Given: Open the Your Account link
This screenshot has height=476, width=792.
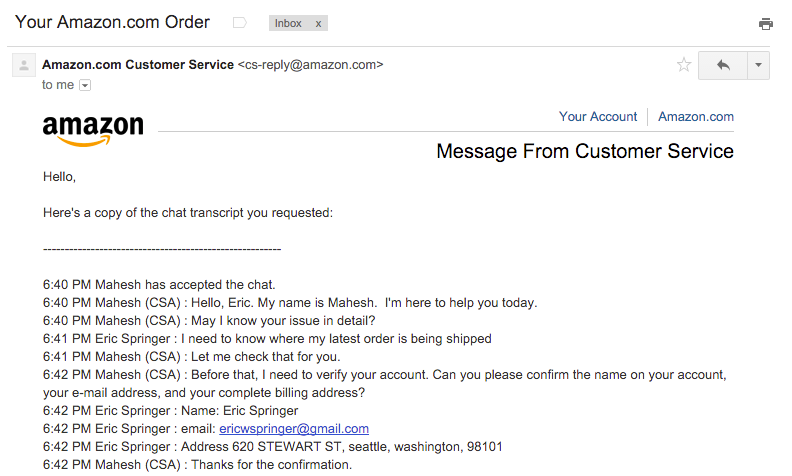Looking at the screenshot, I should point(598,117).
